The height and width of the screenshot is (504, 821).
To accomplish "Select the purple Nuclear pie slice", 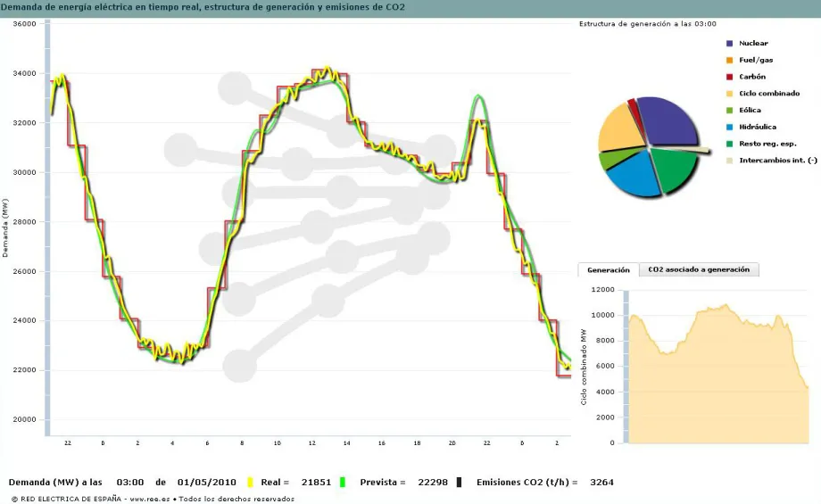I will click(671, 121).
